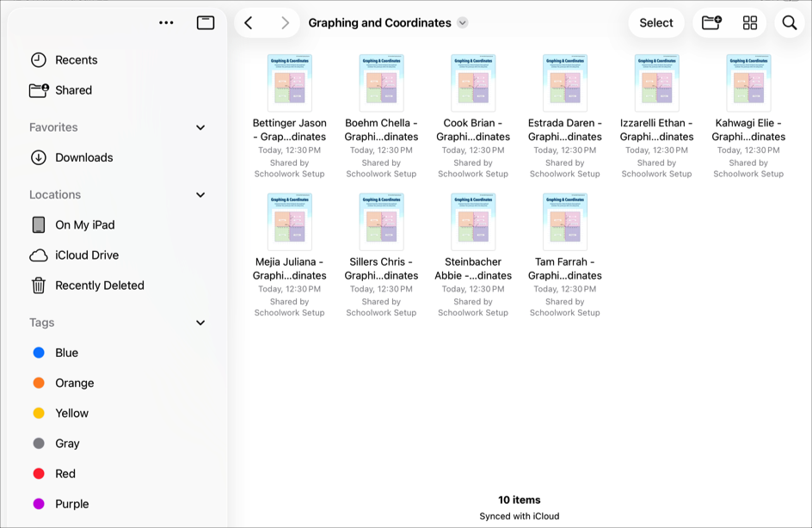Switch to grid view options
The height and width of the screenshot is (528, 812).
(749, 22)
